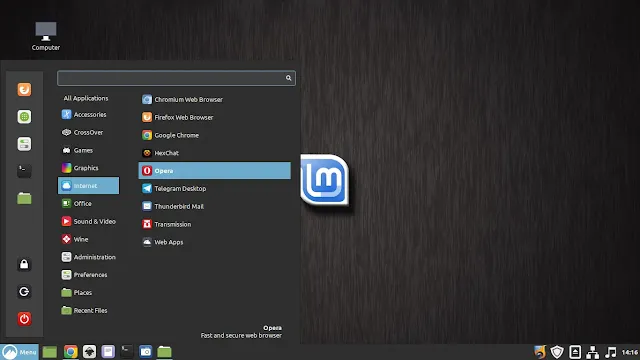Click inside the menu search field
This screenshot has height=360, width=640.
pos(176,78)
